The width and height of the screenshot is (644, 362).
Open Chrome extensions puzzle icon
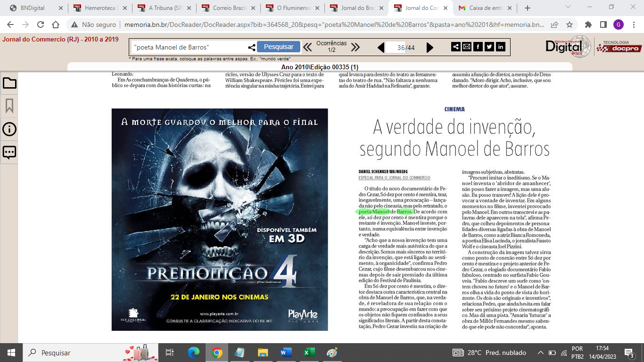(588, 25)
